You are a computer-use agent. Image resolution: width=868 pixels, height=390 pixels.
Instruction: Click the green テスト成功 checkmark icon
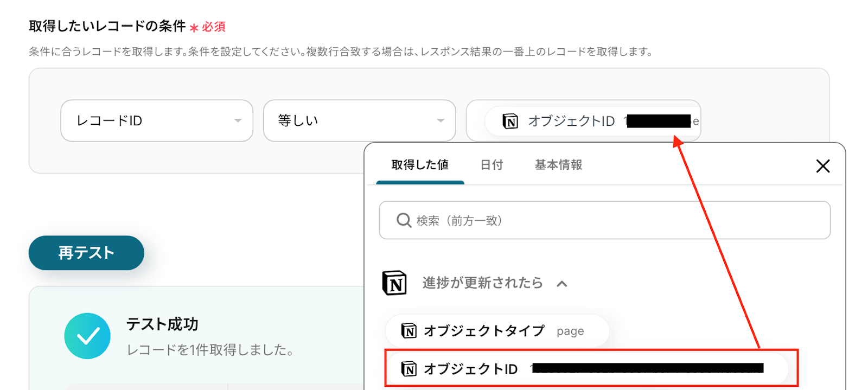tap(87, 336)
